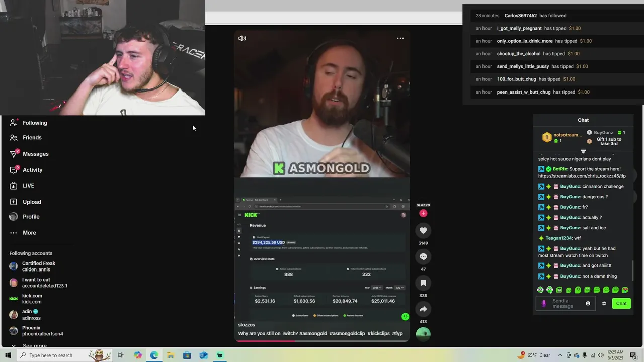This screenshot has height=362, width=644.
Task: Open Task View on taskbar
Action: 121,355
